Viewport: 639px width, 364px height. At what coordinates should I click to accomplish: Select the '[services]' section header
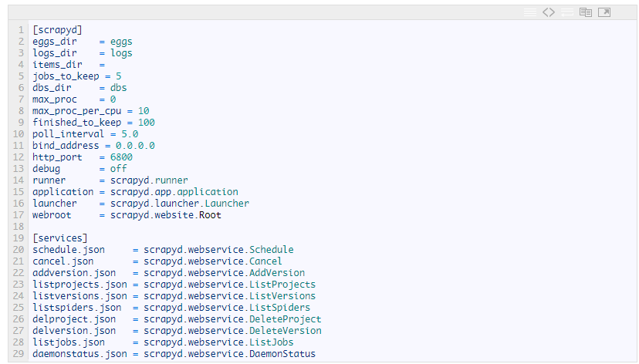click(x=60, y=238)
